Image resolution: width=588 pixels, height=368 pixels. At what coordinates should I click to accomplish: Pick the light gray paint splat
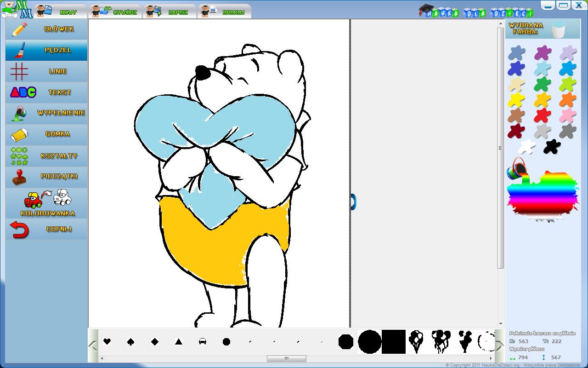tap(543, 131)
